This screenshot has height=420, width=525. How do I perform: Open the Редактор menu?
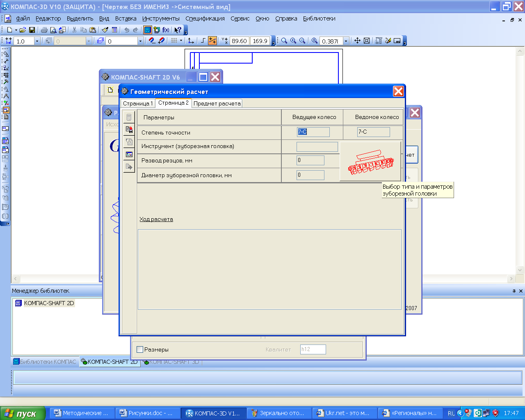point(48,18)
